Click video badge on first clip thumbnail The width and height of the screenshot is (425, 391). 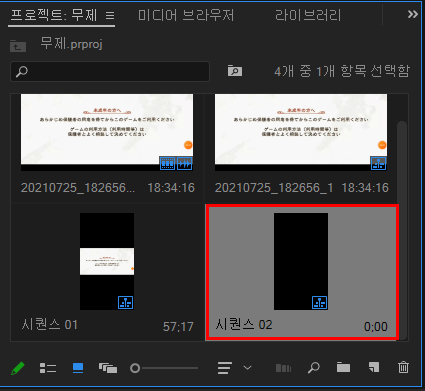click(167, 163)
